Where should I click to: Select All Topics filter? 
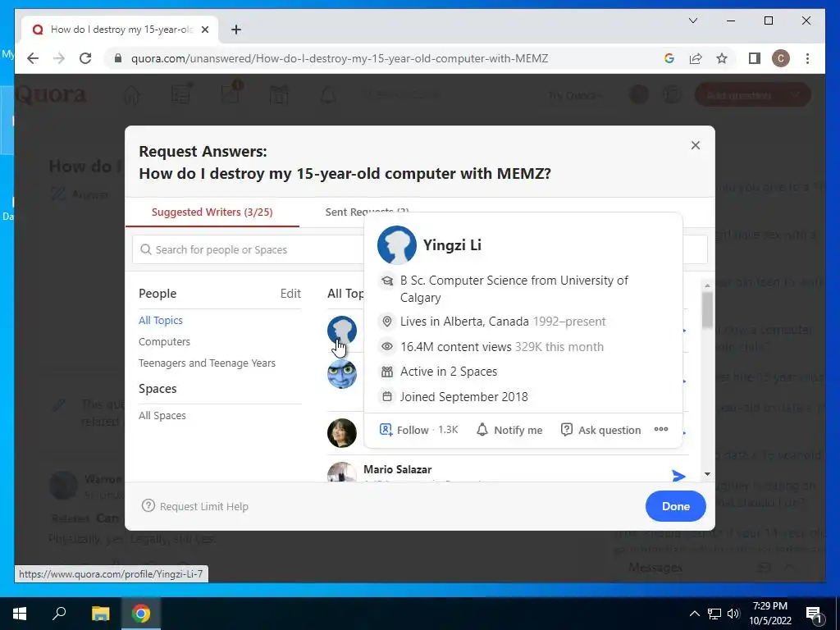[160, 321]
